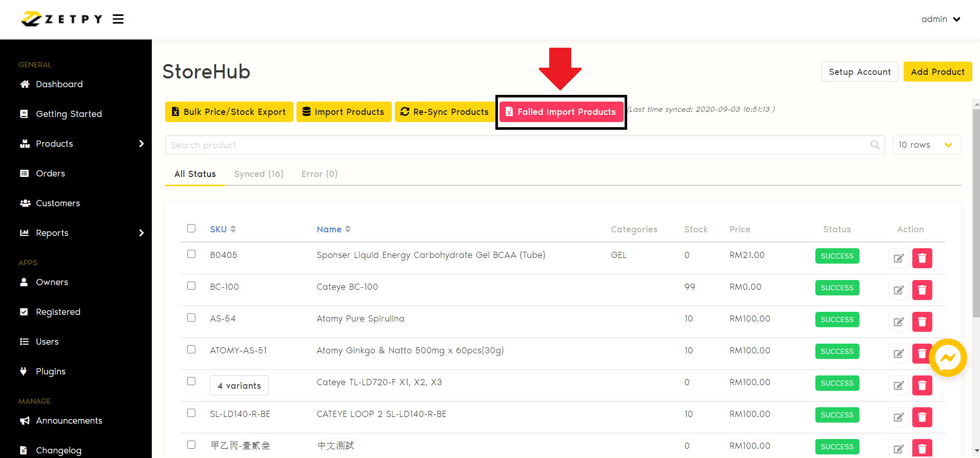Click the search magnifier icon
The width and height of the screenshot is (980, 458).
(x=875, y=145)
